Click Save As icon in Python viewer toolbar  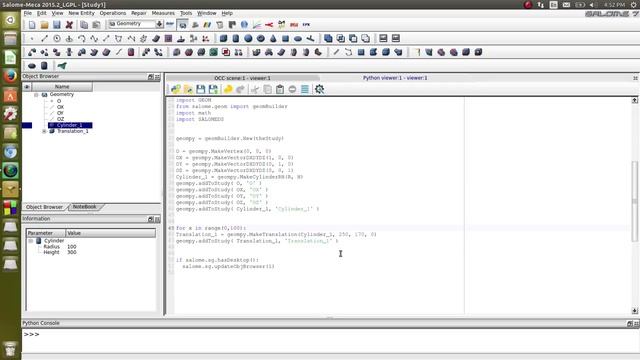pos(213,89)
